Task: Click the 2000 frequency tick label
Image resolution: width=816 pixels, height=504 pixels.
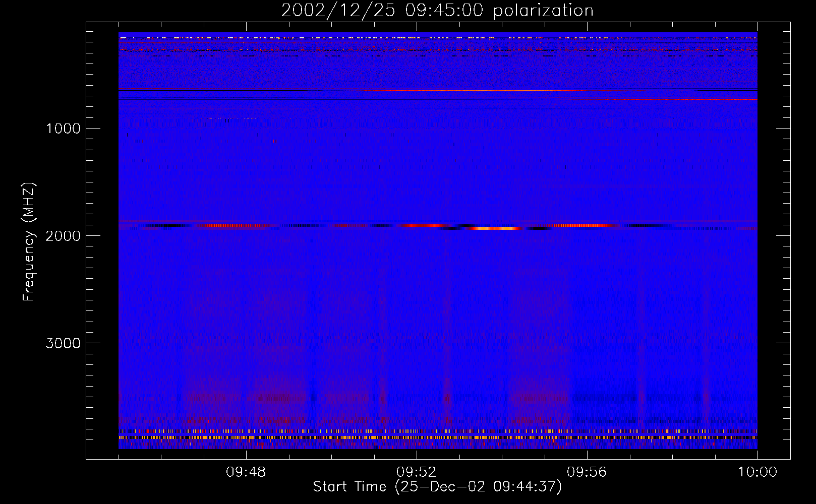Action: 63,236
